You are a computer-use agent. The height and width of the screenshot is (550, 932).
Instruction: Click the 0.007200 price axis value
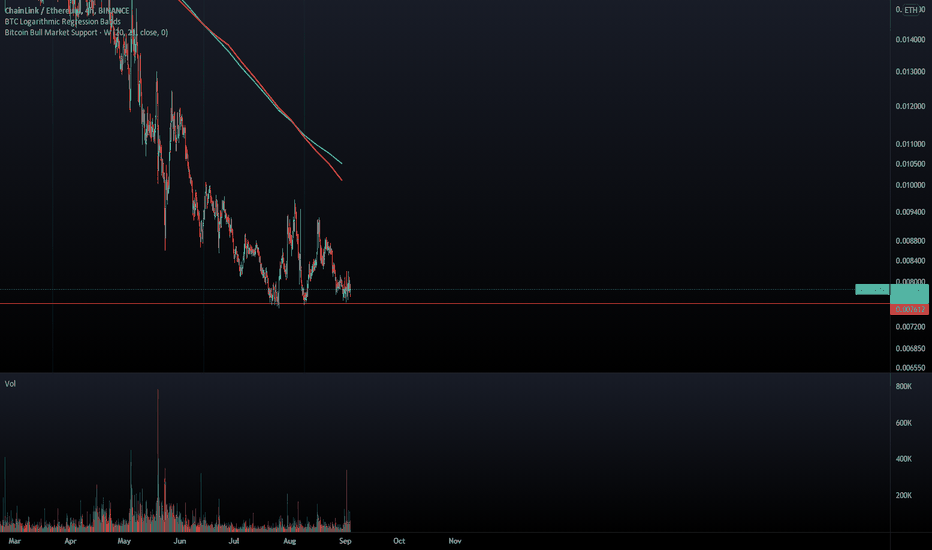pyautogui.click(x=910, y=326)
